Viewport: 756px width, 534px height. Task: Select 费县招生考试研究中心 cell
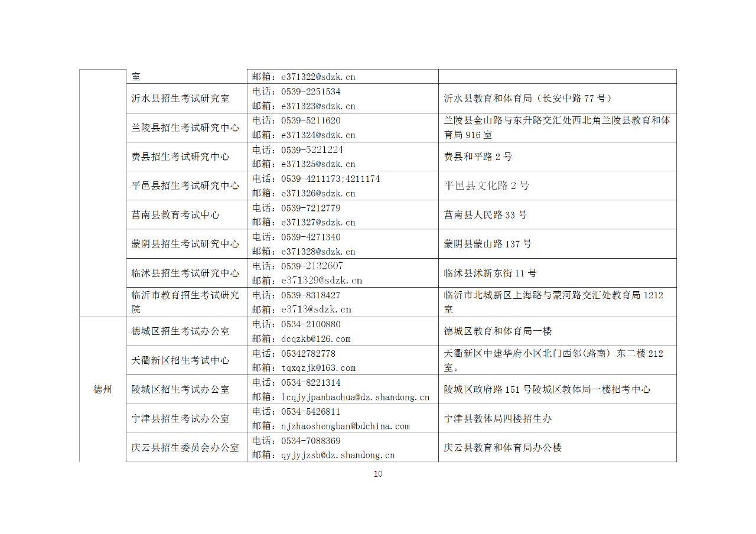[187, 157]
